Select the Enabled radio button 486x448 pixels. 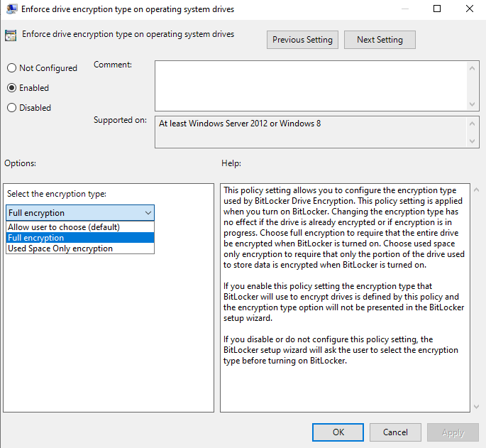tap(11, 88)
